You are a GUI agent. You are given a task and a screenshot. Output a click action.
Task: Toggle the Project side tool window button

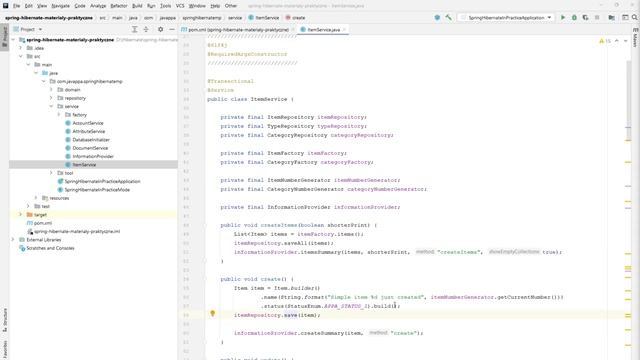tap(4, 37)
